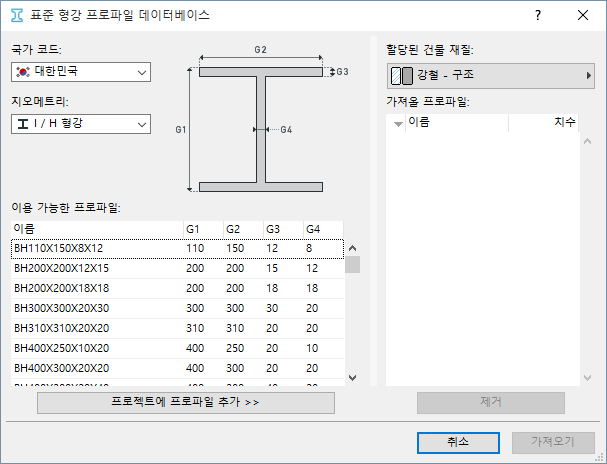Click the 취소 button
The image size is (607, 464).
pyautogui.click(x=458, y=443)
